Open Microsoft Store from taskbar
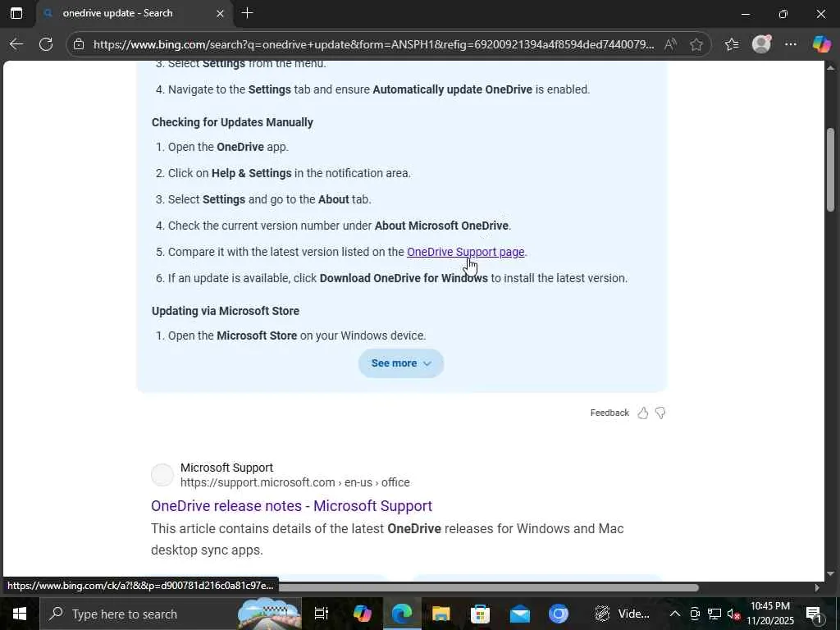The height and width of the screenshot is (630, 840). [x=480, y=614]
